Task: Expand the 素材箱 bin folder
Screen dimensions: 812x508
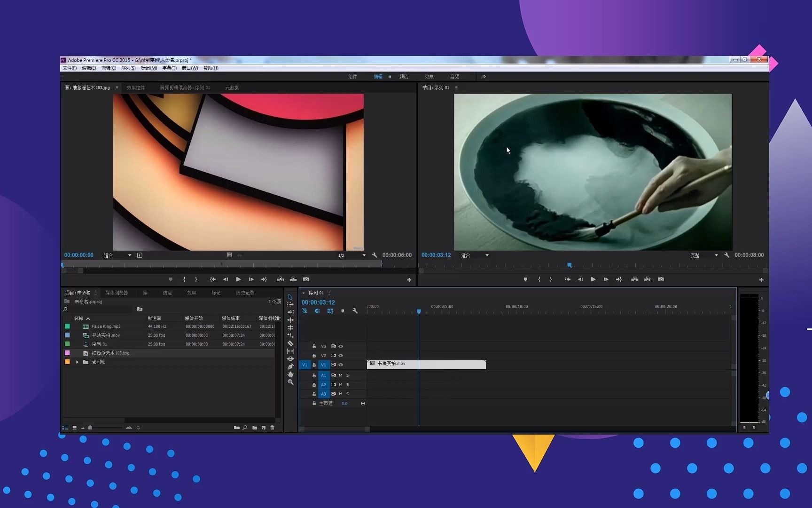Action: 77,362
